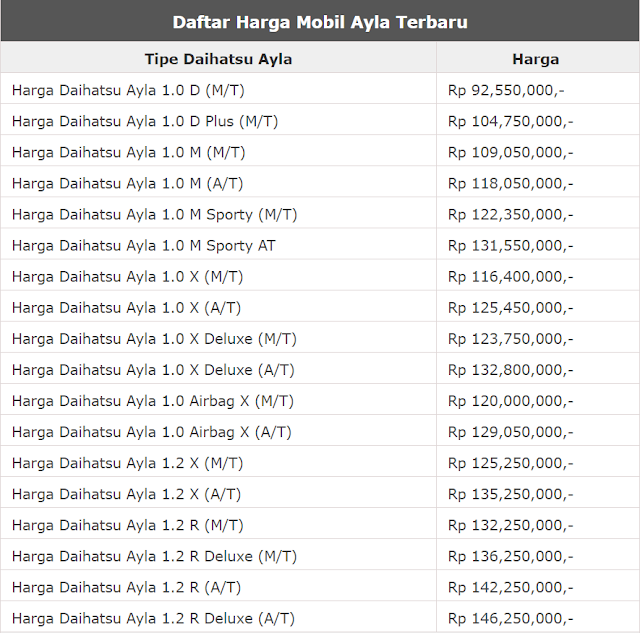Screen dimensions: 640x633
Task: Click the Ayla 1.0 Airbag X (M/T) row
Action: click(320, 400)
